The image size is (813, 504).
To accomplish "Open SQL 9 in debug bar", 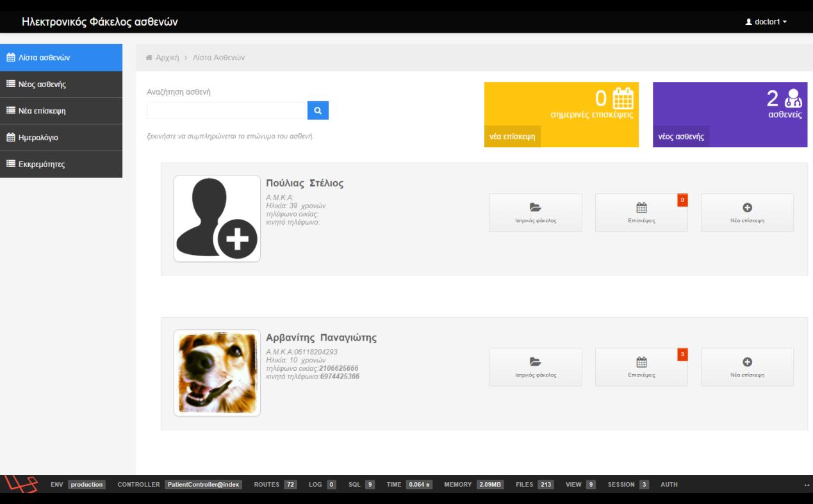I will (x=361, y=485).
